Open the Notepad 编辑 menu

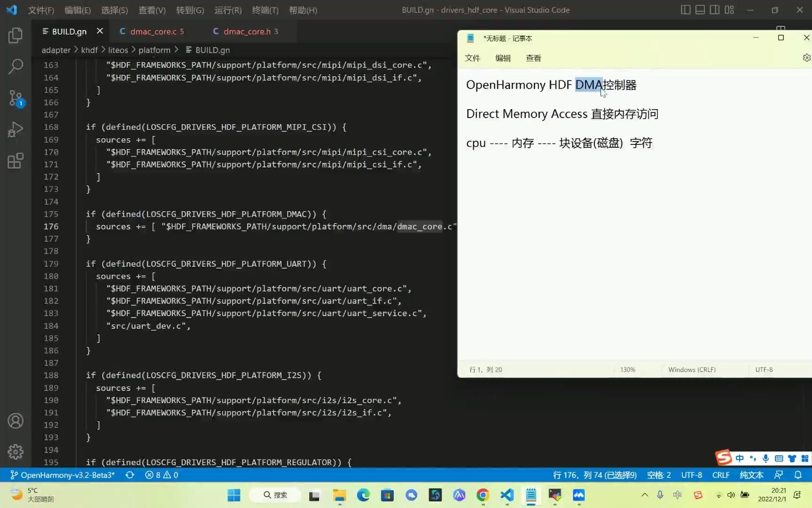[x=503, y=58]
